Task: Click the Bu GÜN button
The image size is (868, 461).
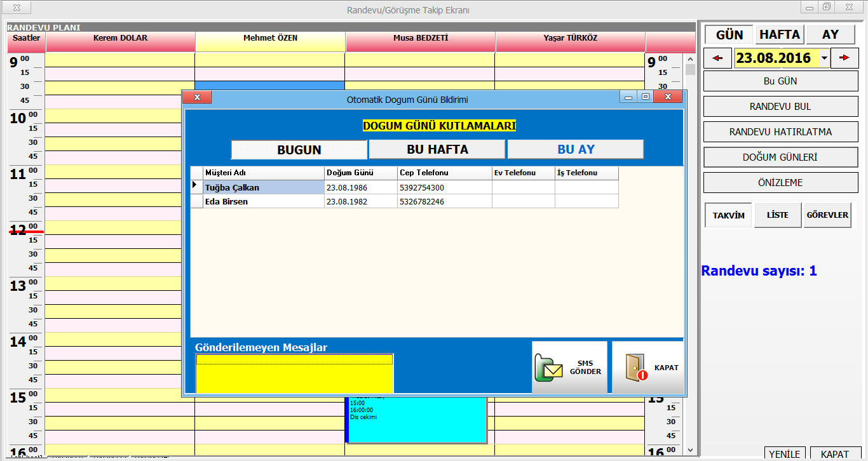Action: click(780, 81)
